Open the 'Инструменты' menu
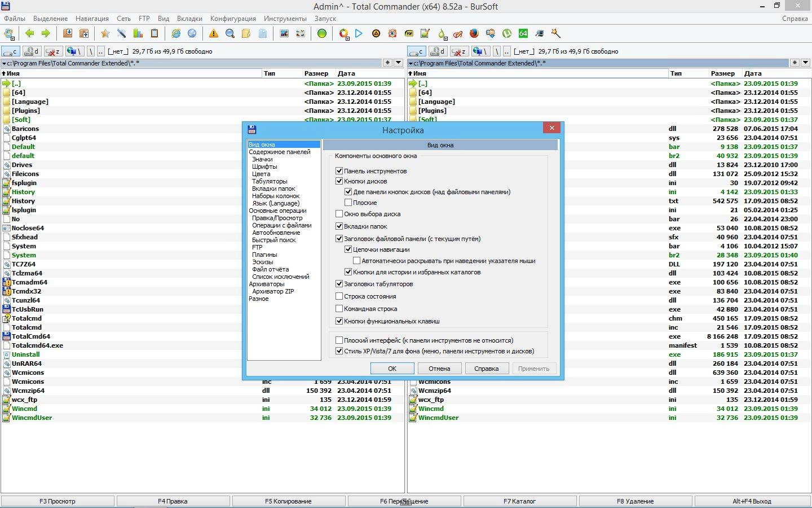Viewport: 812px width, 508px height. pos(285,19)
